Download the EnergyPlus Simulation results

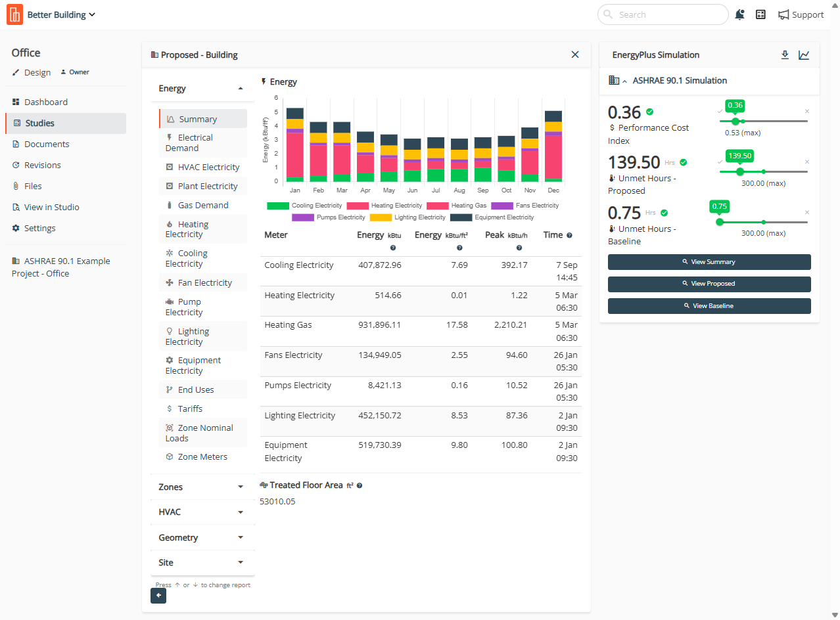click(785, 55)
